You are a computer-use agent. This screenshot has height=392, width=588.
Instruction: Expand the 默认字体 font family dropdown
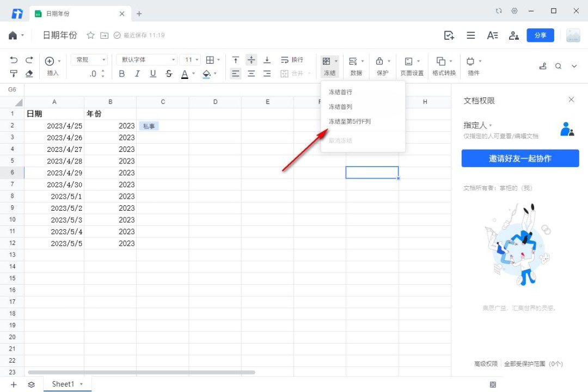[x=147, y=60]
